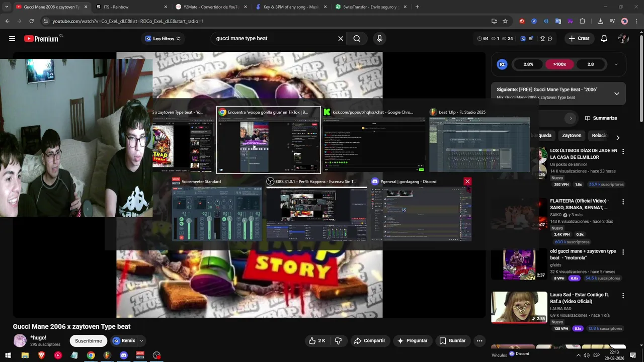Open Chrome tab search dropdown
This screenshot has height=362, width=644.
click(x=7, y=7)
